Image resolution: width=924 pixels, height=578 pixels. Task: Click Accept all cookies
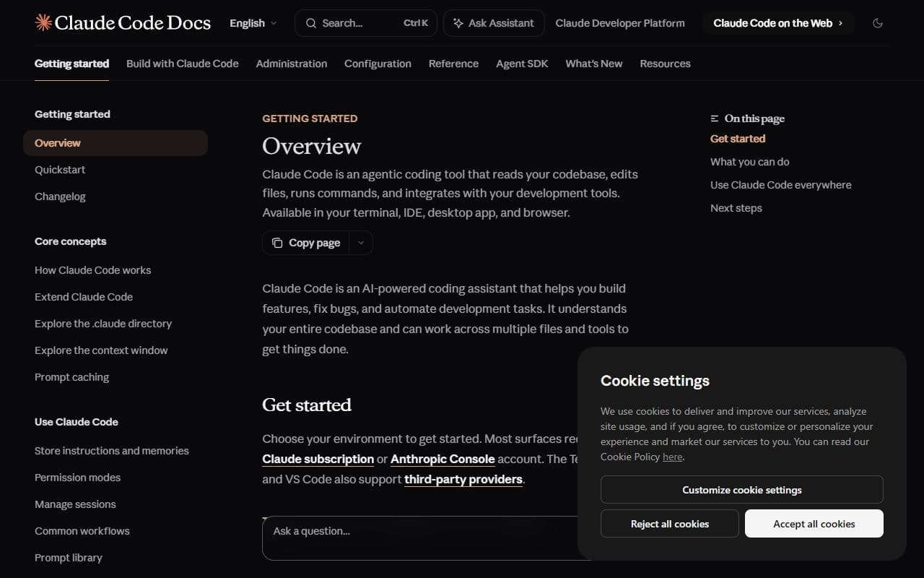pyautogui.click(x=814, y=523)
